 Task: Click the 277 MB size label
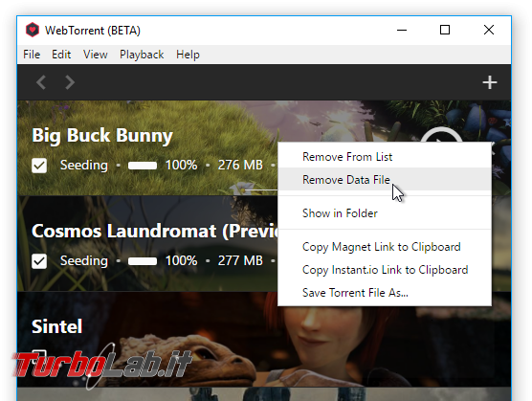tap(240, 261)
